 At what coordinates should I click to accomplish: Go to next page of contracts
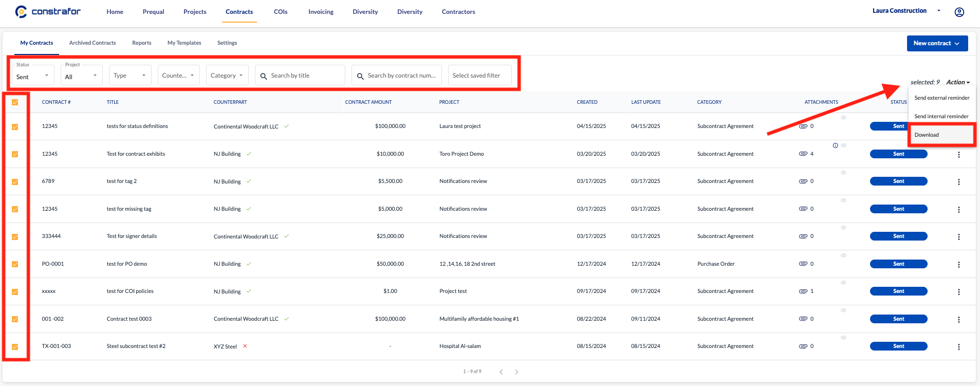point(516,372)
